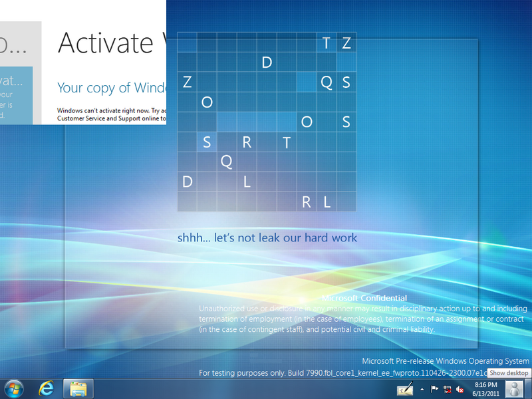Click the 'Microsoft Confidential' heading
Viewport: 532px width, 399px height.
364,298
